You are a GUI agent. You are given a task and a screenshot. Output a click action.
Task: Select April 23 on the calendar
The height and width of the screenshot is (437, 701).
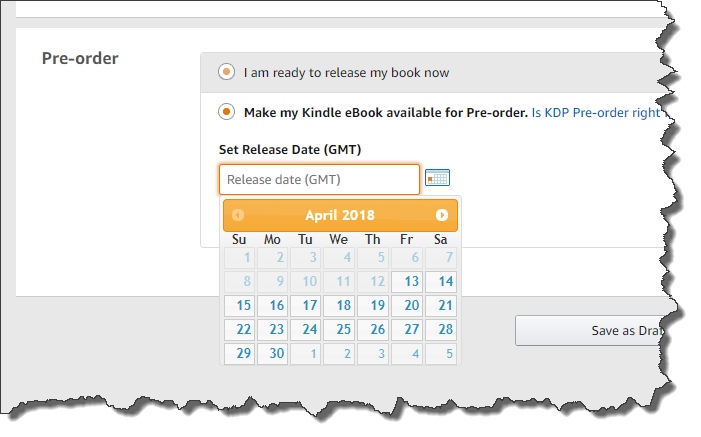pyautogui.click(x=272, y=330)
